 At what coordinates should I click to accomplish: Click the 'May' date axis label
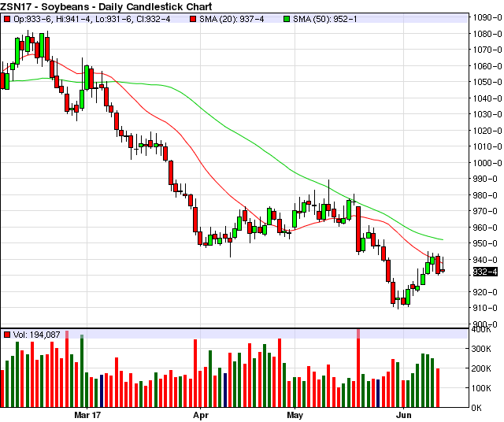pyautogui.click(x=295, y=415)
